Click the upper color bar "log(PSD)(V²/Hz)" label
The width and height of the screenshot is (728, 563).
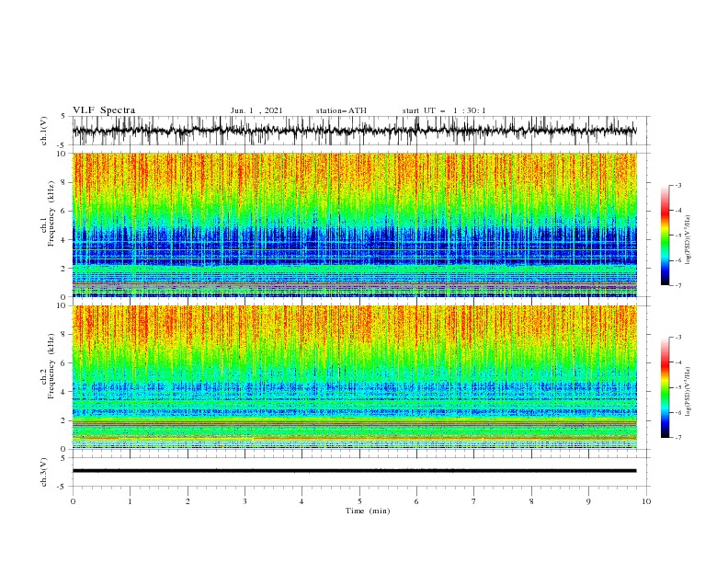[x=688, y=240]
